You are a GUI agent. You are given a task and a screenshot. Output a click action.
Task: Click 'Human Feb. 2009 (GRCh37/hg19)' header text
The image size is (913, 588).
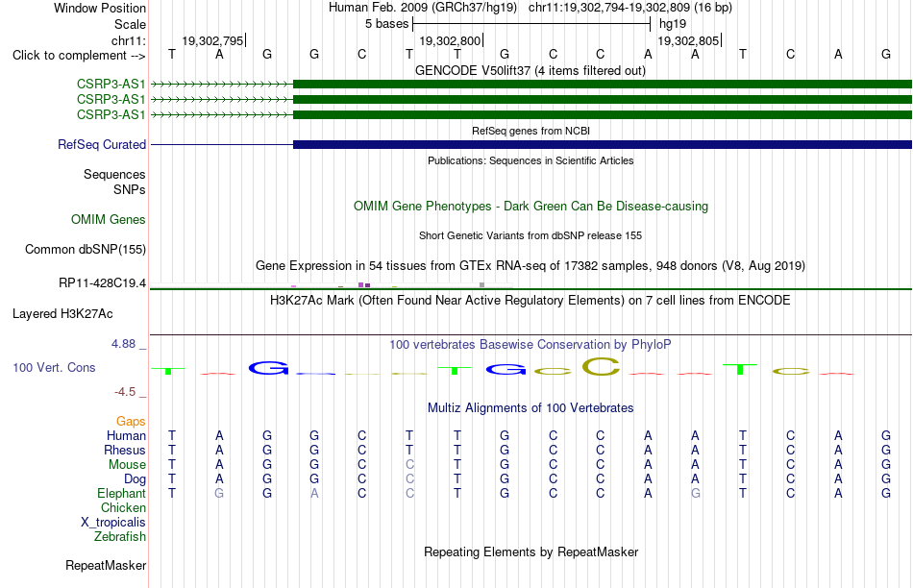click(423, 8)
